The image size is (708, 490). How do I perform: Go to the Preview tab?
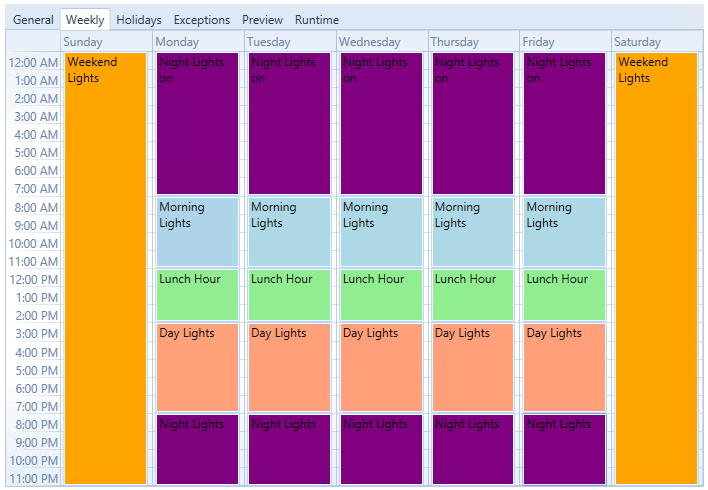pyautogui.click(x=262, y=20)
